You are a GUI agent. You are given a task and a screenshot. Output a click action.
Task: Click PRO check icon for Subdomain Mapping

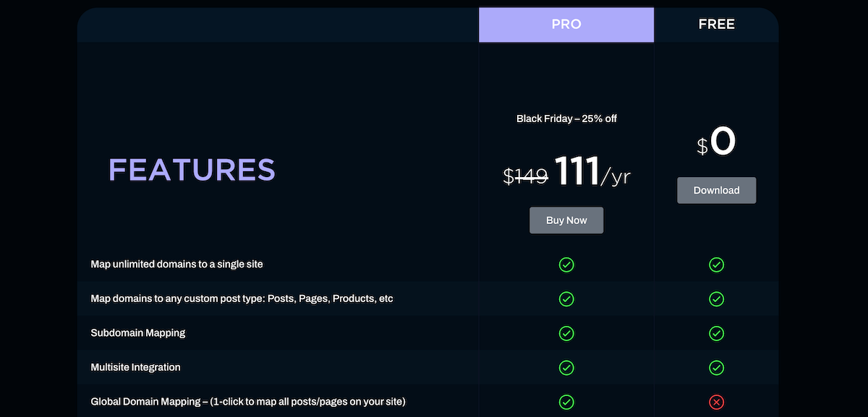tap(566, 333)
